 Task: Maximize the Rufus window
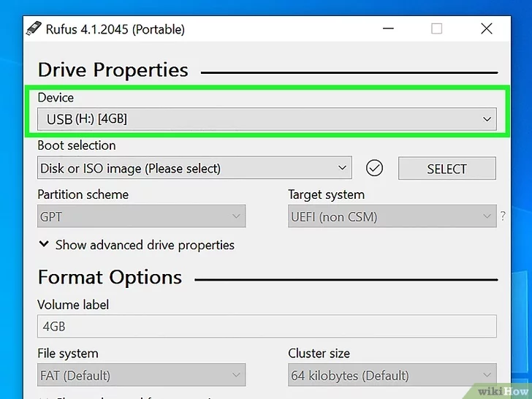click(x=437, y=28)
